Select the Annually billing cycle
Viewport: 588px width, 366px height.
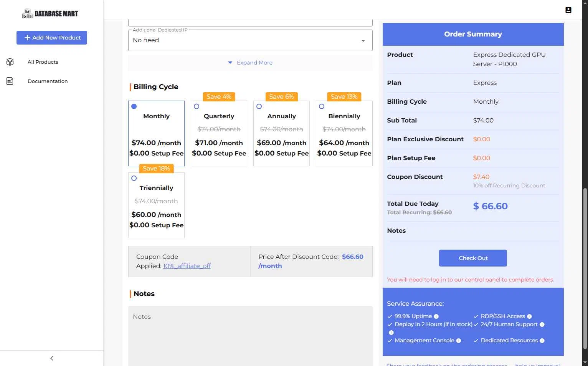(x=259, y=106)
